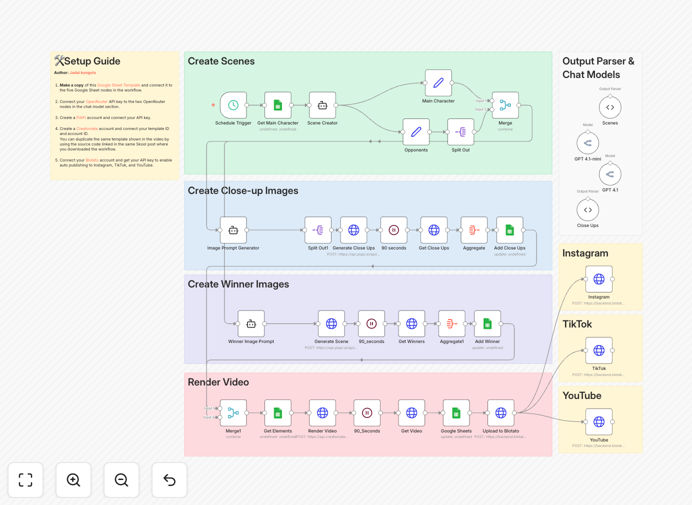Open the Google Sheet Template link

[119, 85]
